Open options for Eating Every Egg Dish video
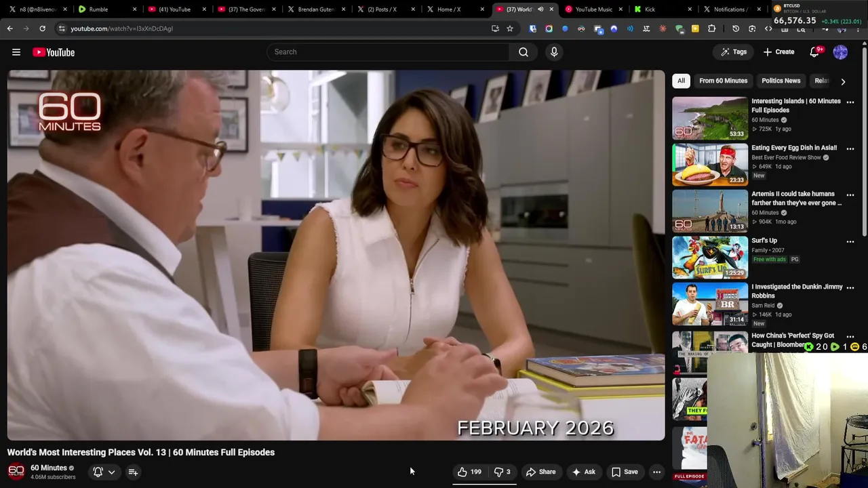Image resolution: width=868 pixels, height=488 pixels. (850, 148)
